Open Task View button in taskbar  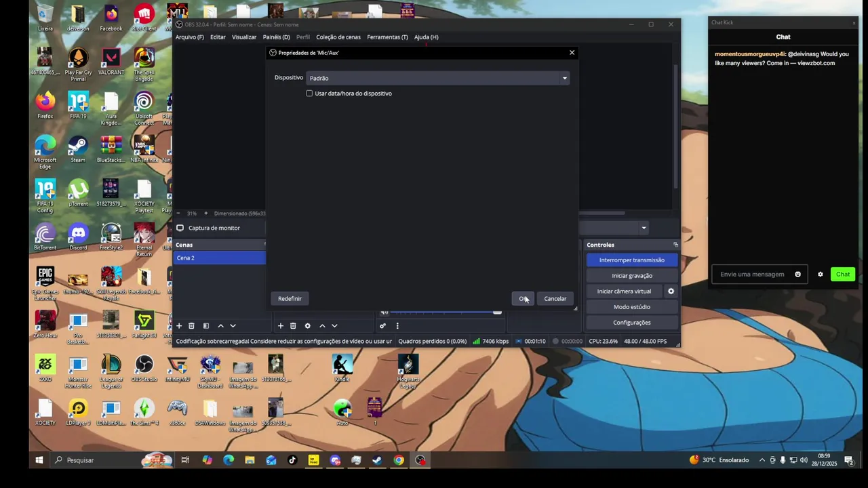coord(185,460)
